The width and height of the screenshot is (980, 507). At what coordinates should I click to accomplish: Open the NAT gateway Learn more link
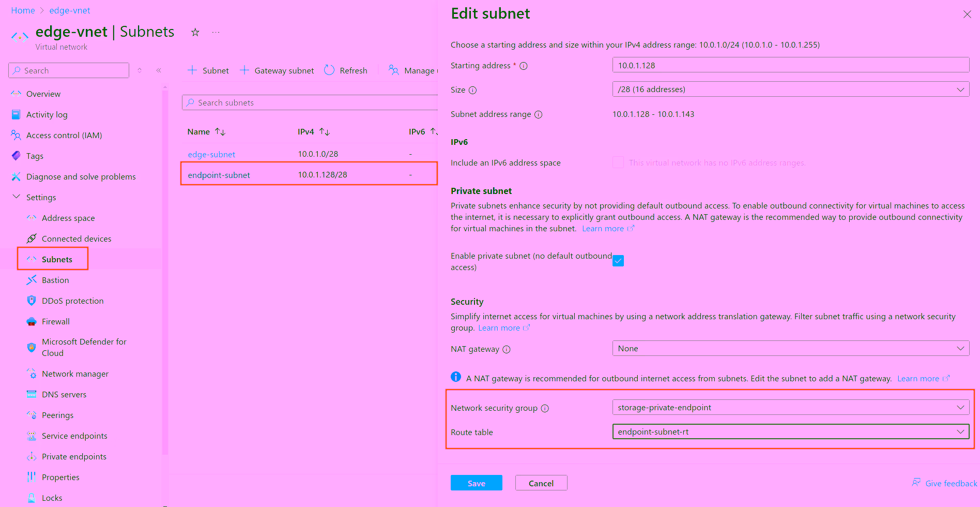click(x=920, y=378)
